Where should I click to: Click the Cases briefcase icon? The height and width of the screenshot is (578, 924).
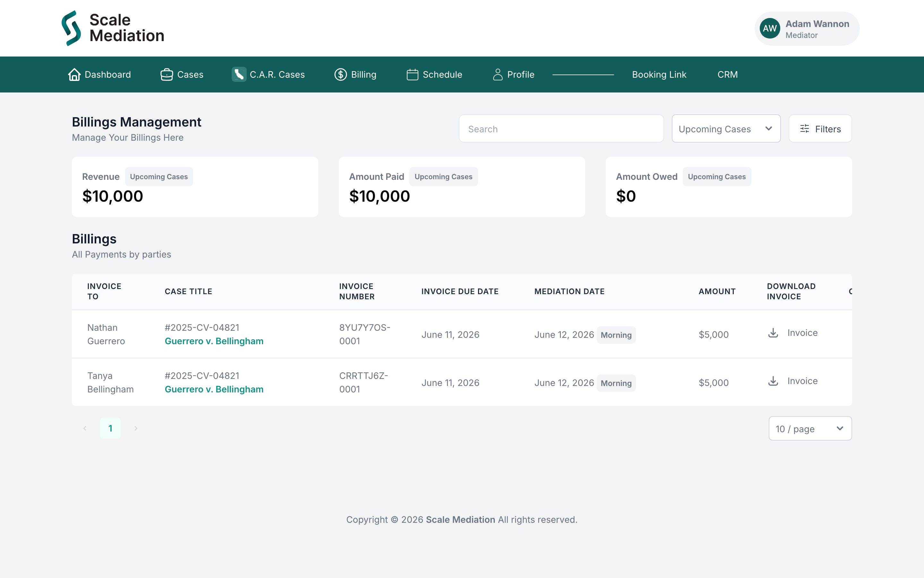[x=167, y=74]
